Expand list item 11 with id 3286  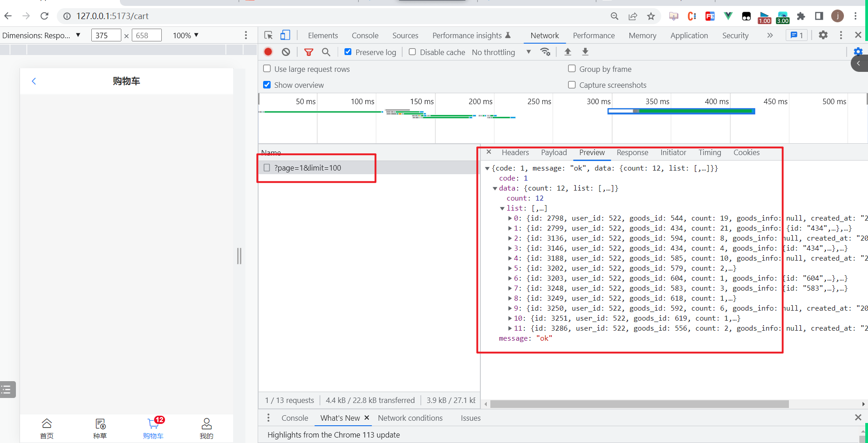coord(510,328)
